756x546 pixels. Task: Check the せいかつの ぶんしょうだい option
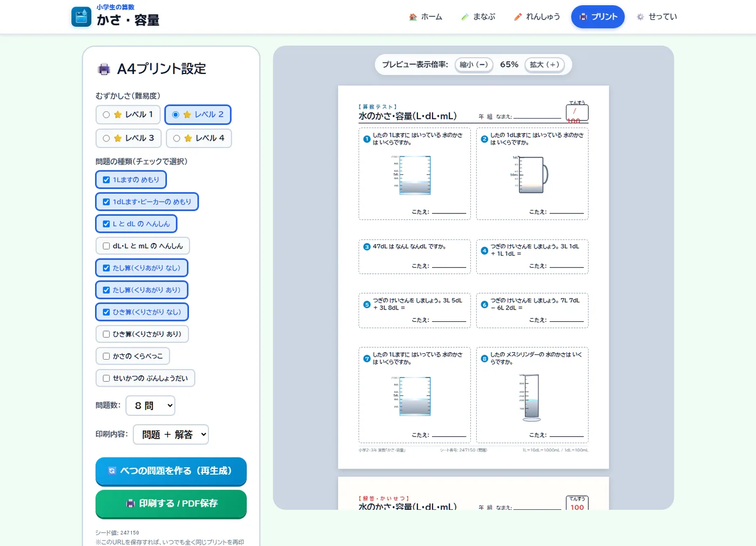pyautogui.click(x=106, y=378)
